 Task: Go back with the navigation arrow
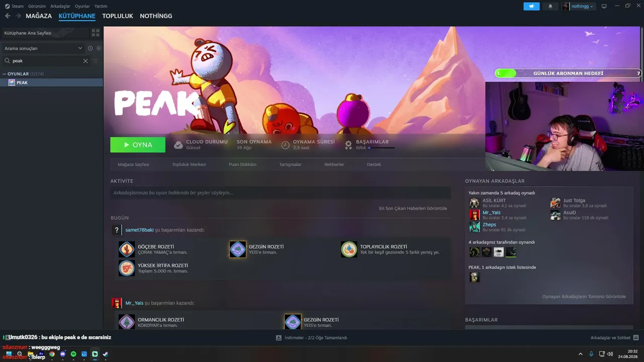[x=8, y=16]
